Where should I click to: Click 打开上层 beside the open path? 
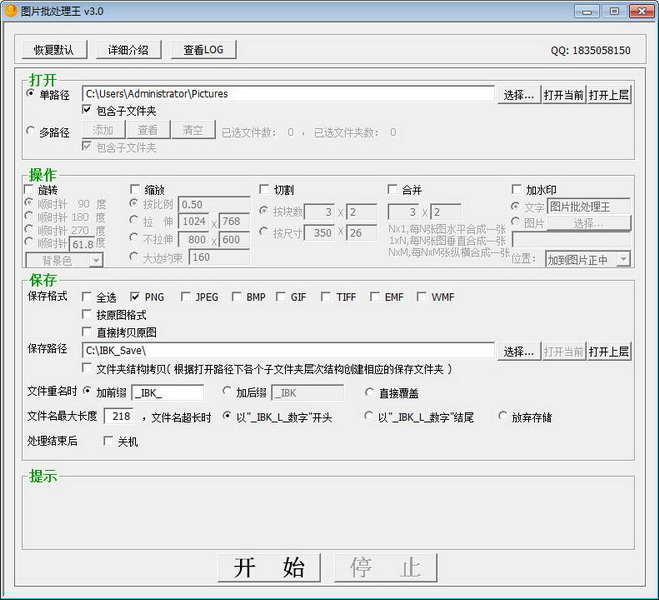(609, 95)
